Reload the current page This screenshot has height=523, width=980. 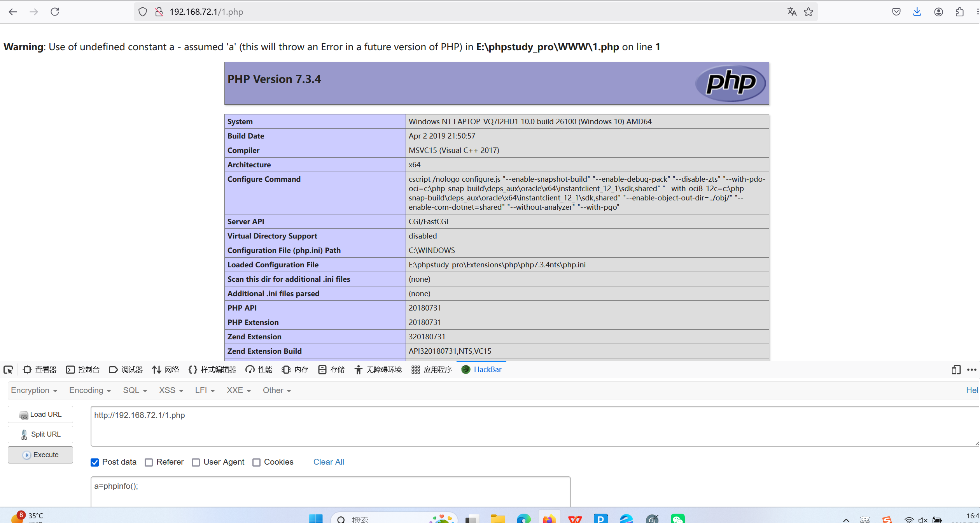55,12
